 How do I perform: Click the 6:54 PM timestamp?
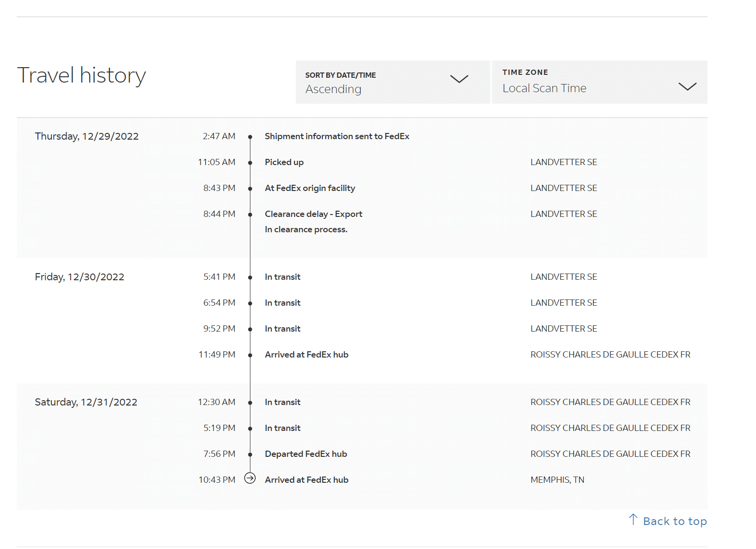[x=219, y=303]
